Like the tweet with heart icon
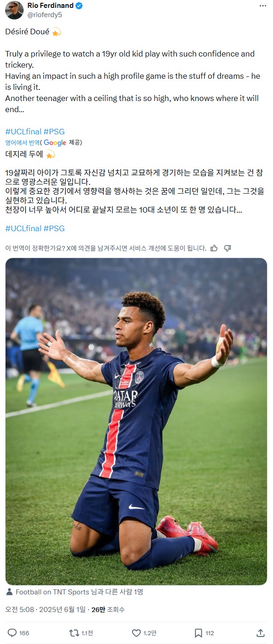Screen dimensions: 273x644 click(136, 633)
